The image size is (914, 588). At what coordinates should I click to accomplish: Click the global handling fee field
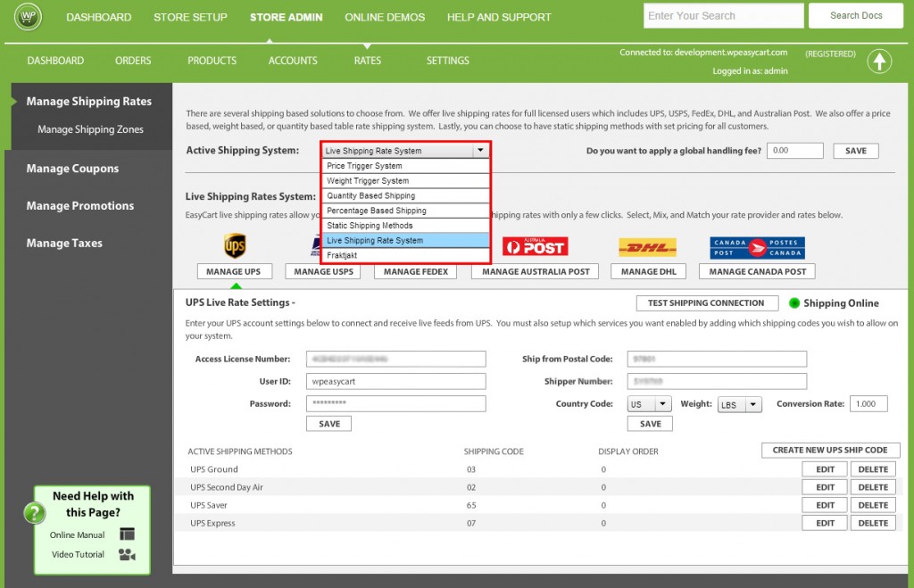(795, 151)
